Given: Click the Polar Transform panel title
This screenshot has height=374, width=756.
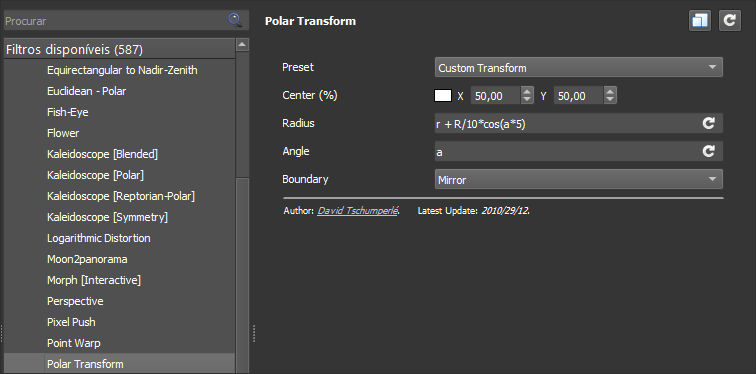Looking at the screenshot, I should [310, 21].
